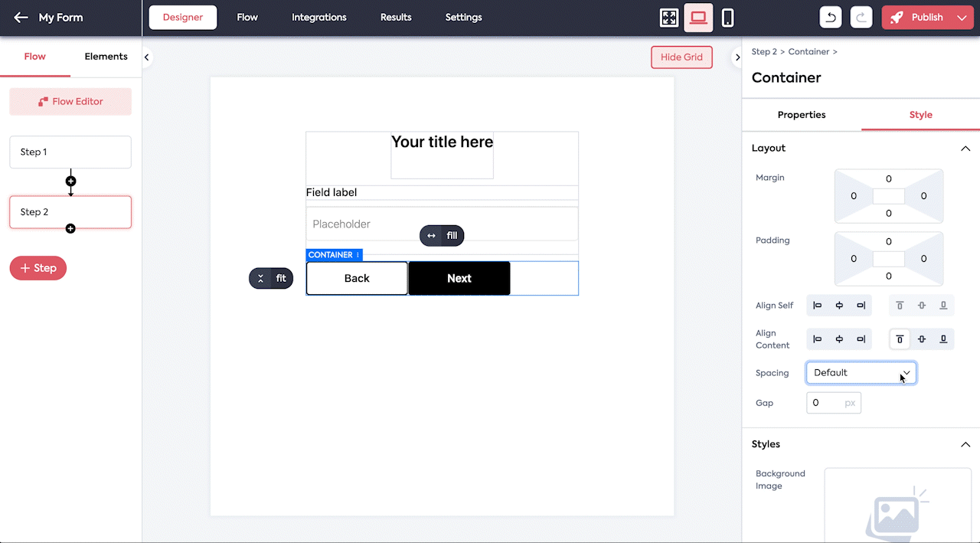Open the Spacing dropdown
This screenshot has height=543, width=980.
click(861, 373)
